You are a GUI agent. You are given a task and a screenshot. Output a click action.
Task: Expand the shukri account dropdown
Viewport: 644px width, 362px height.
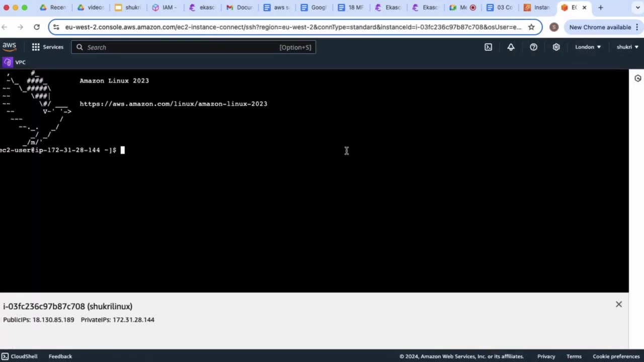627,47
